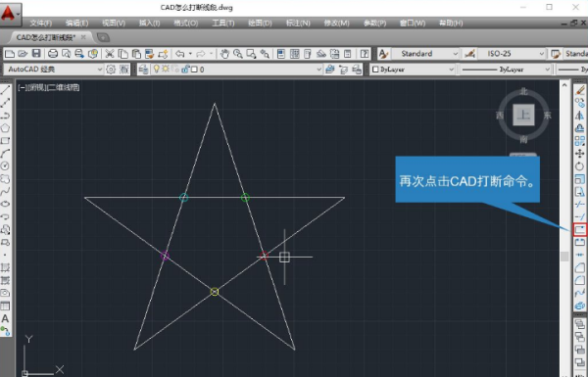This screenshot has width=588, height=377.
Task: Open the 修改(M) menu
Action: click(336, 24)
